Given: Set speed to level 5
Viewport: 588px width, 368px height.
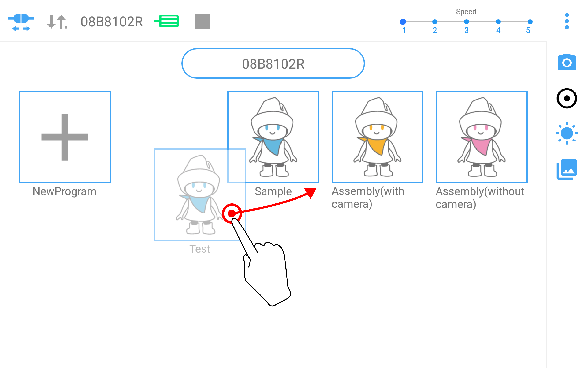Looking at the screenshot, I should (530, 22).
